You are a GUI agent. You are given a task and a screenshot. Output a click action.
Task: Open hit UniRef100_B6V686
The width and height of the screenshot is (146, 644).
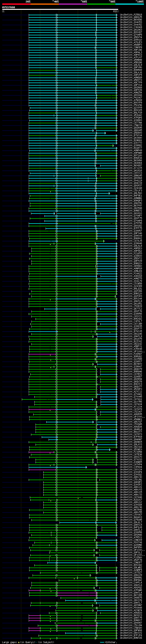coord(131,20)
